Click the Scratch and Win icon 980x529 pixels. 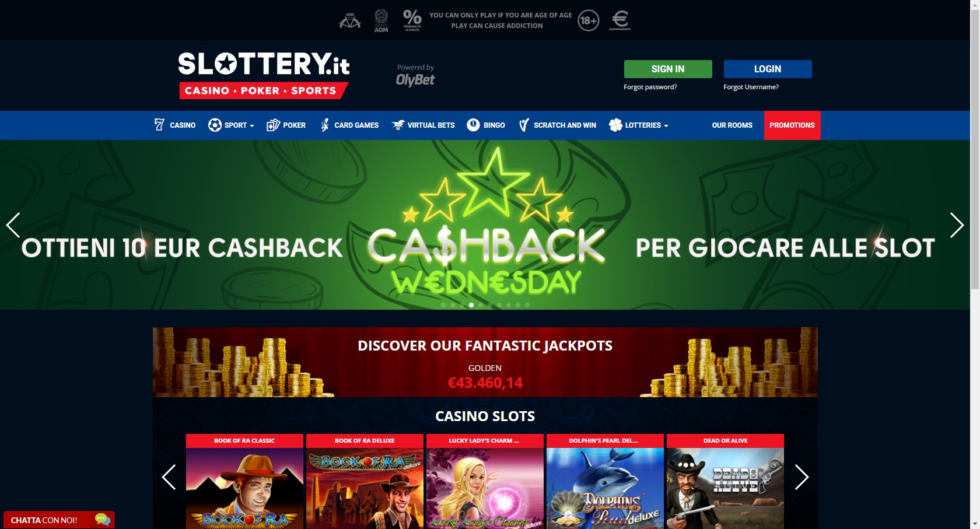524,125
